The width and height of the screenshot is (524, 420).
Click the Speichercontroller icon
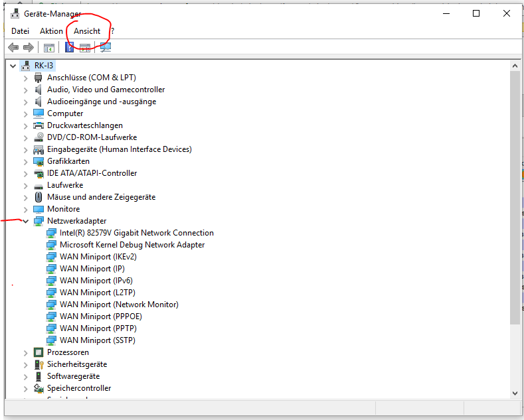pos(39,388)
